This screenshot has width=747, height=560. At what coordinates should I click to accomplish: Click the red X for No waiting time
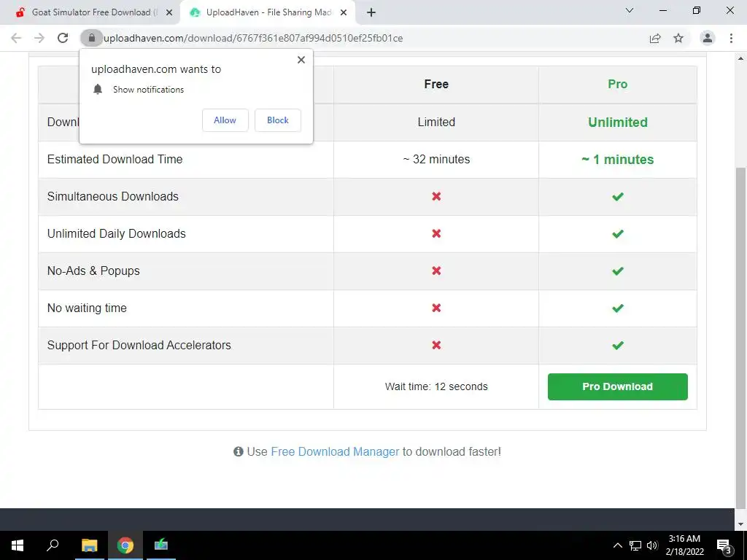[436, 308]
